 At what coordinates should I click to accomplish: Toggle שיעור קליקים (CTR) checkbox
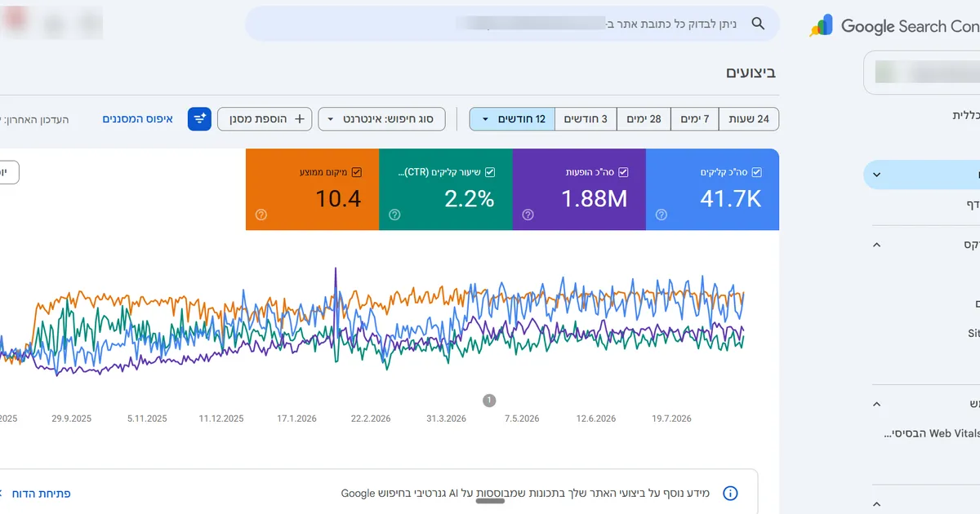(x=490, y=172)
